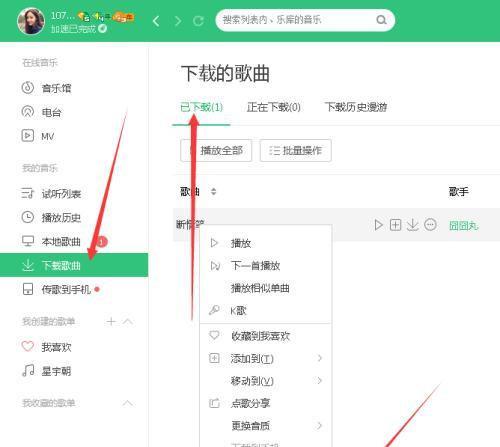Expand 移动到(V) submenu
Viewport: 500px width, 447px height.
pyautogui.click(x=266, y=381)
